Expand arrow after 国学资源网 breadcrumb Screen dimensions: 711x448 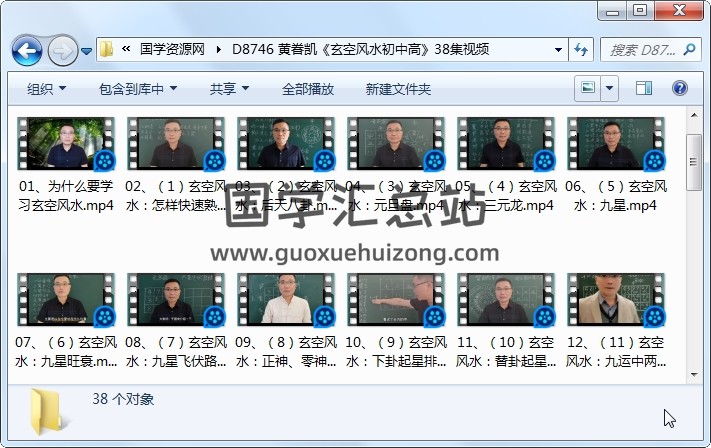219,49
